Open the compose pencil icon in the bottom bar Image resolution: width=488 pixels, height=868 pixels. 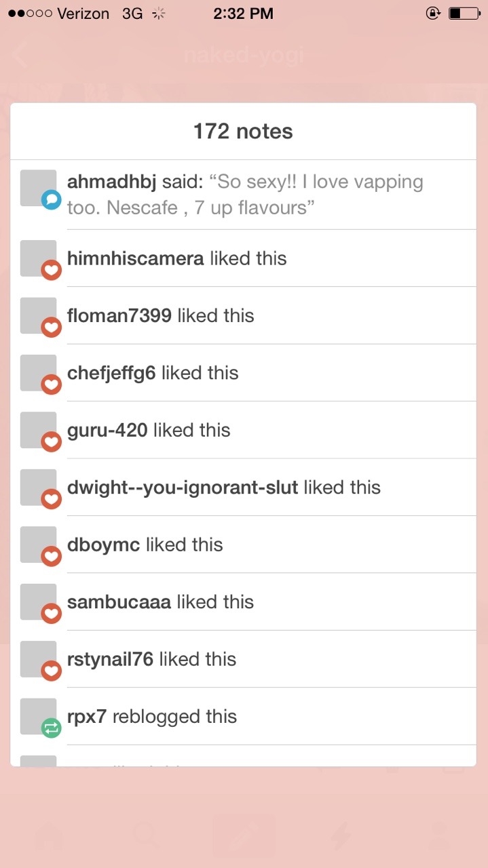point(244,835)
